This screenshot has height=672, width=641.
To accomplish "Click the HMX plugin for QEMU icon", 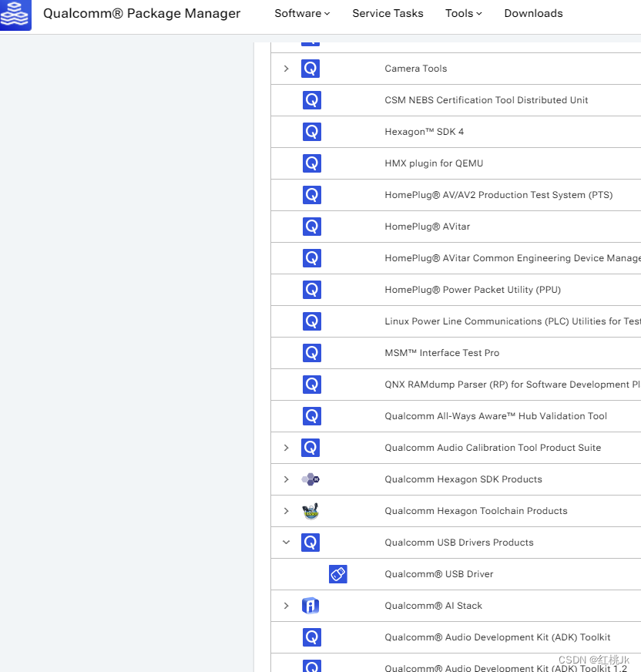I will tap(312, 163).
